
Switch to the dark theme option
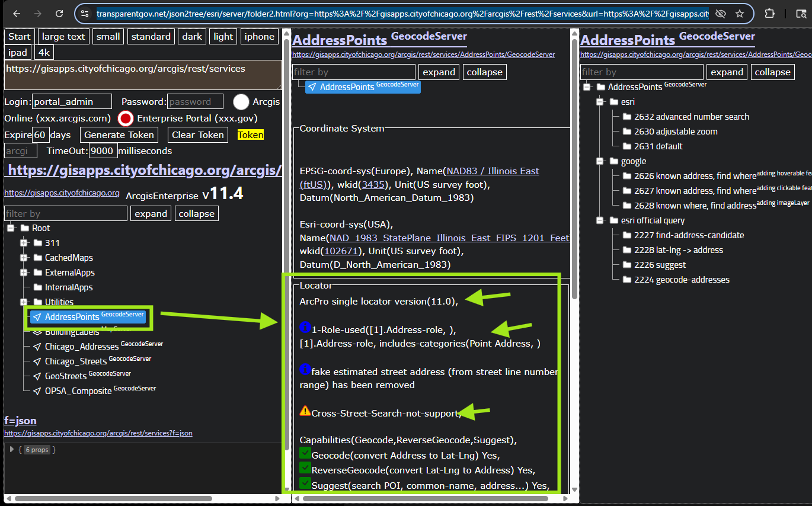pyautogui.click(x=192, y=37)
